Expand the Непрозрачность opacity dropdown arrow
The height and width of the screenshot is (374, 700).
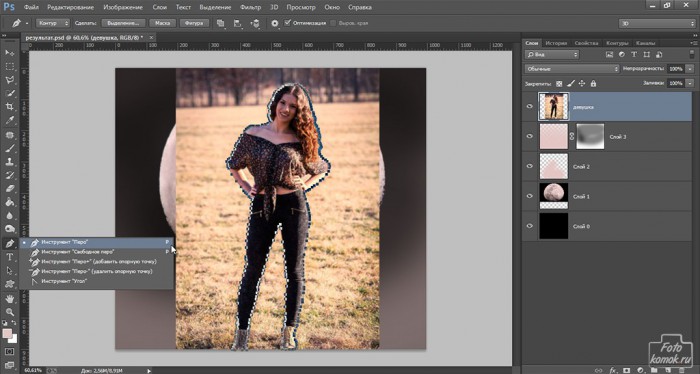(690, 69)
